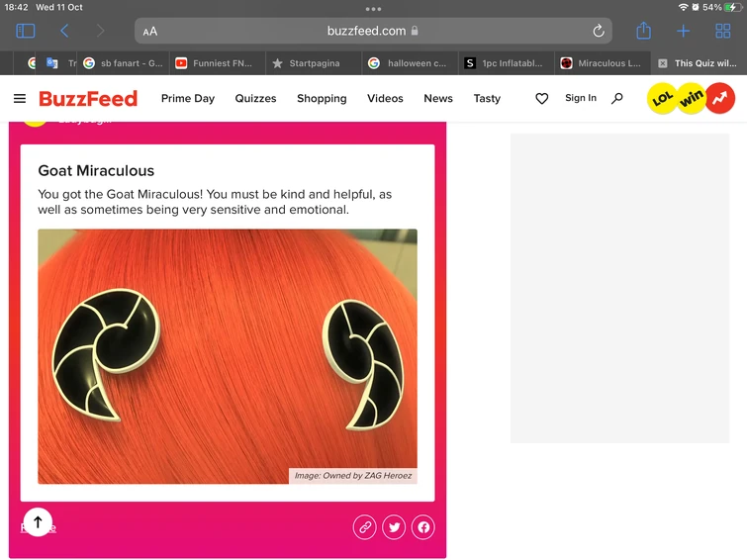747x560 pixels.
Task: Click the red trending arrow badge
Action: [x=720, y=98]
